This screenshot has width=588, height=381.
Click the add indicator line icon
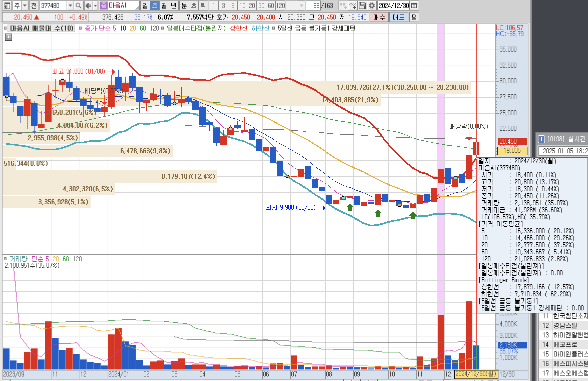353,6
